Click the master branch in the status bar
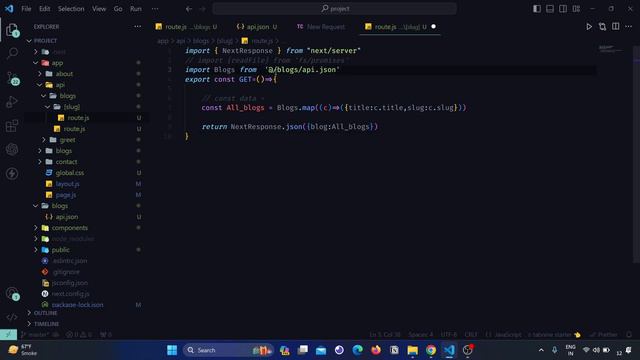Screen dimensions: 640x360 tap(36, 334)
